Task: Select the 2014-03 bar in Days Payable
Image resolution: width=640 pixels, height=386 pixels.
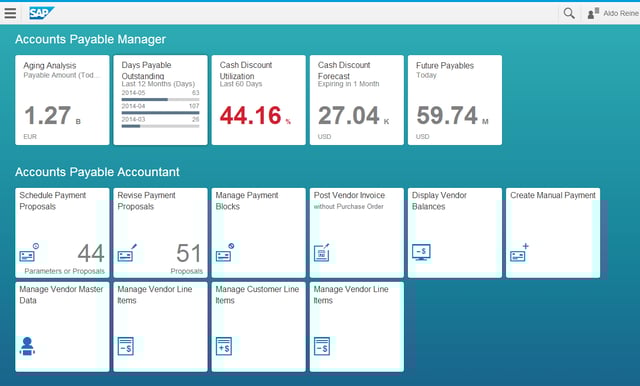Action: click(x=160, y=126)
